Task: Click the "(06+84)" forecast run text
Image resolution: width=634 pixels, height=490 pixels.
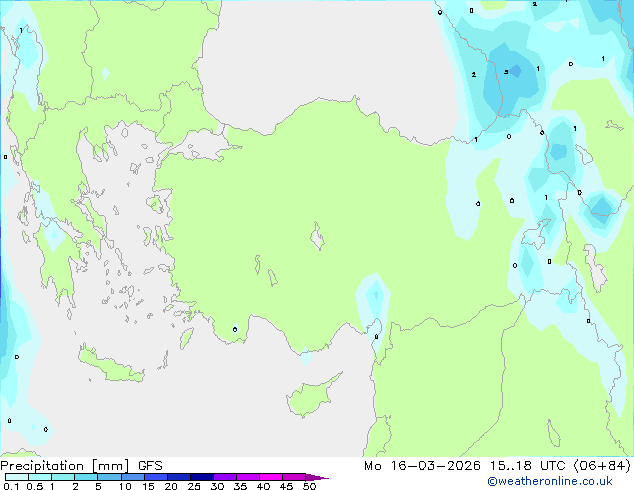Action: pyautogui.click(x=602, y=466)
